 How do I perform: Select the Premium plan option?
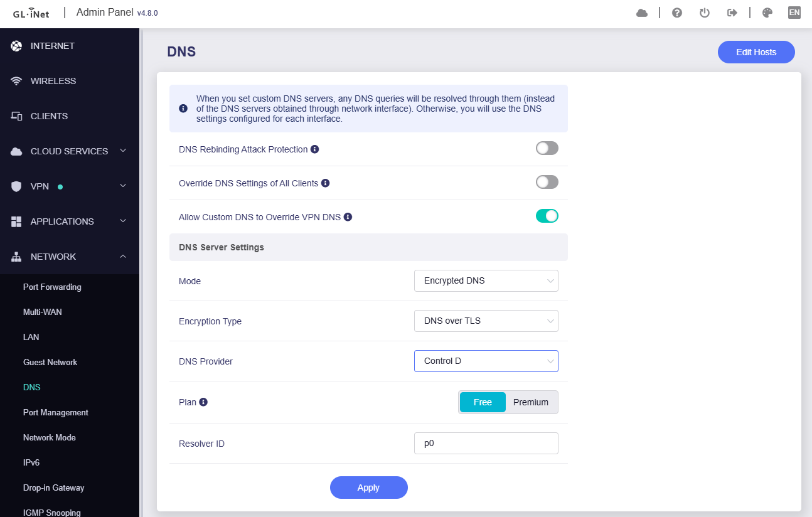tap(531, 402)
